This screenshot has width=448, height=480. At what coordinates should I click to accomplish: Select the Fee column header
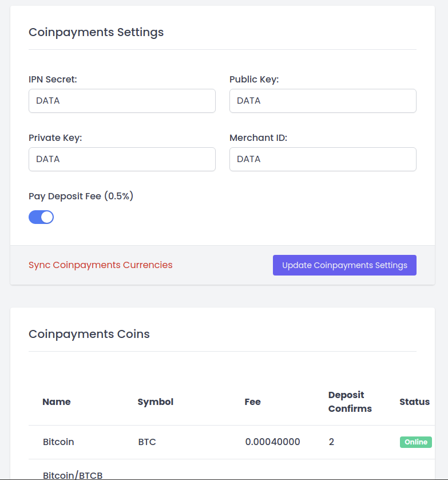pyautogui.click(x=252, y=402)
